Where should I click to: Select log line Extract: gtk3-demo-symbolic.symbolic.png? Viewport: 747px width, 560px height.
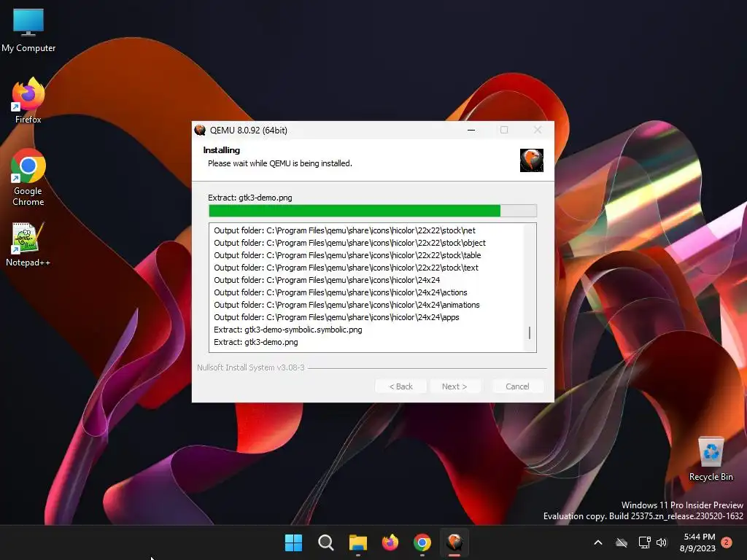pyautogui.click(x=287, y=330)
